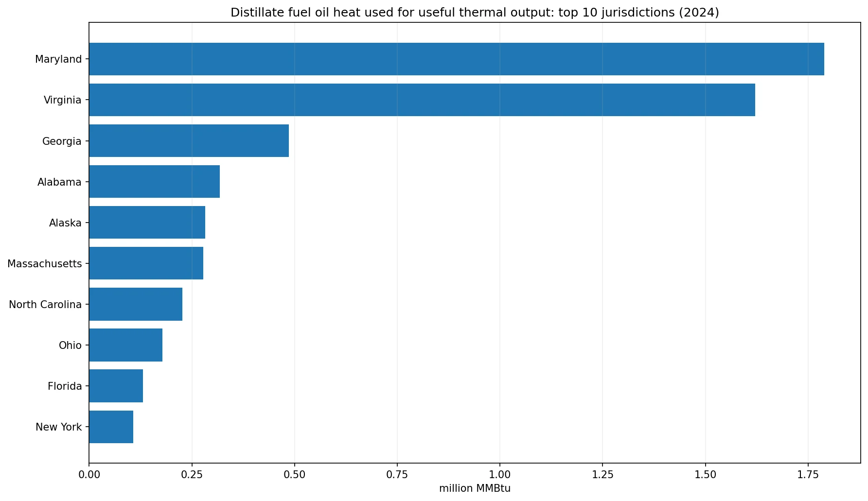
Task: Select the Georgia bar
Action: [x=189, y=140]
